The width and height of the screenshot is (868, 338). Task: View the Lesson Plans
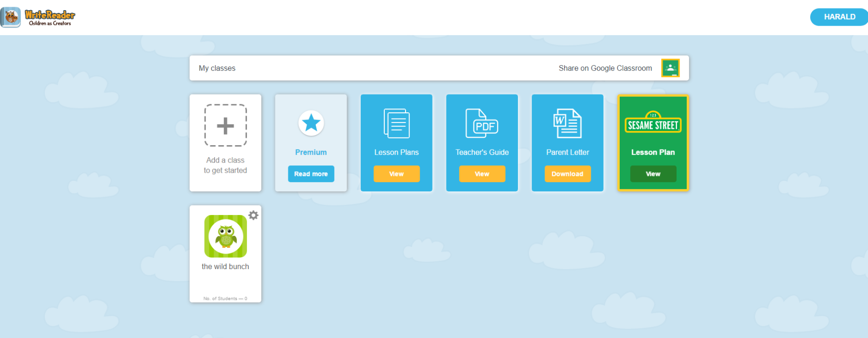pos(396,174)
